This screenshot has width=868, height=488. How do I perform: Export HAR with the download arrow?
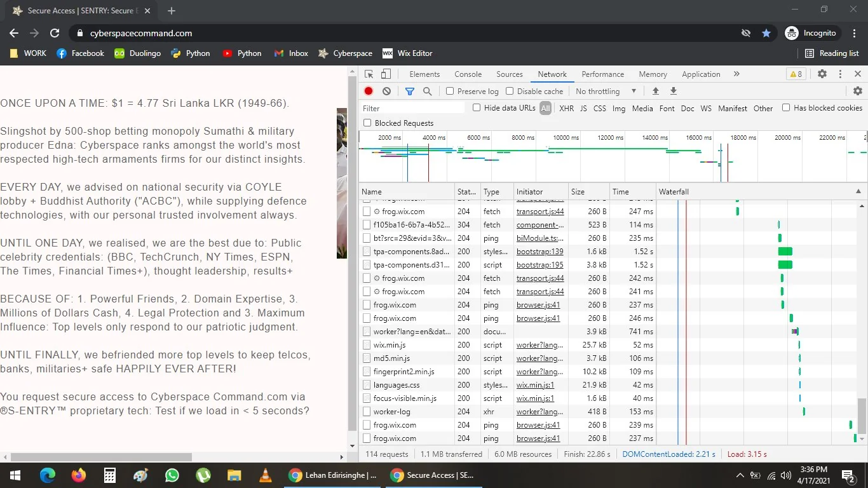click(x=674, y=91)
